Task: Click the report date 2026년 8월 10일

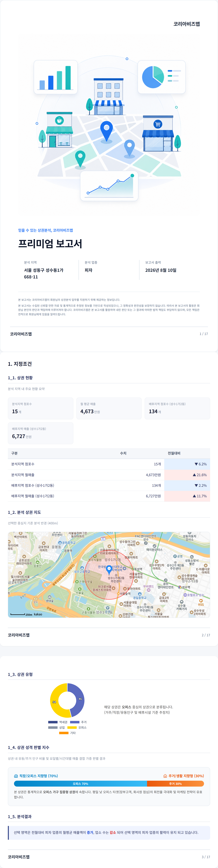Action: pyautogui.click(x=161, y=270)
